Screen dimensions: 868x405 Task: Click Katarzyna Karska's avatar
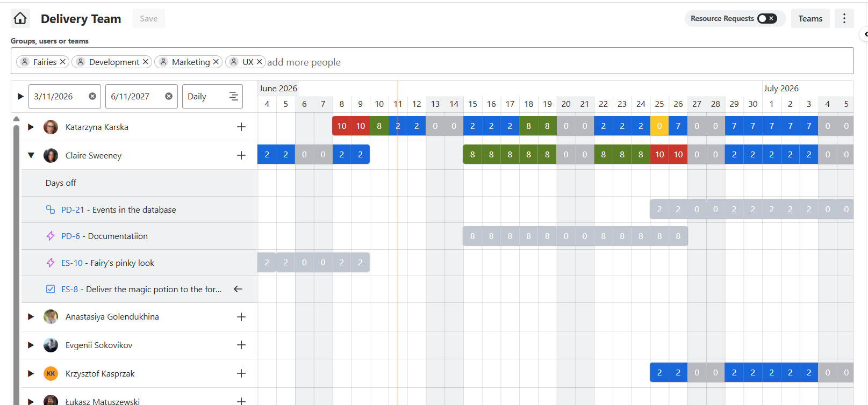click(x=51, y=127)
